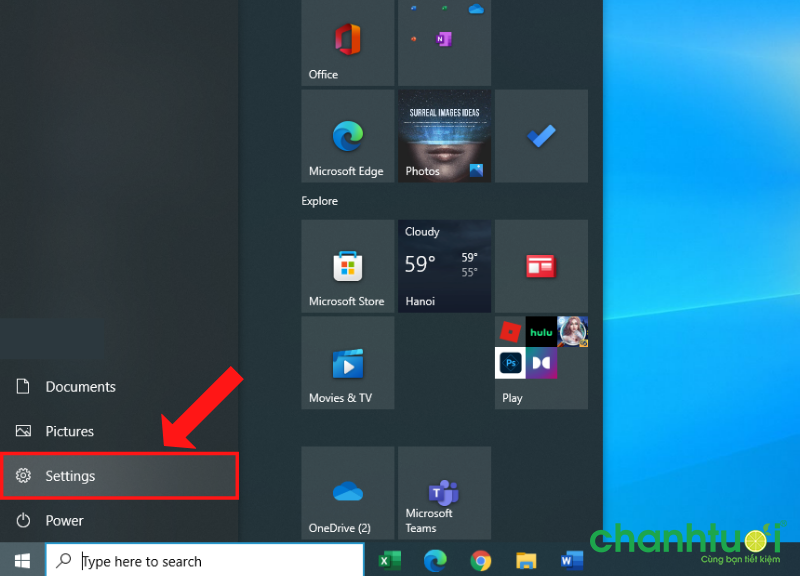Open the Photos tile

tap(444, 136)
